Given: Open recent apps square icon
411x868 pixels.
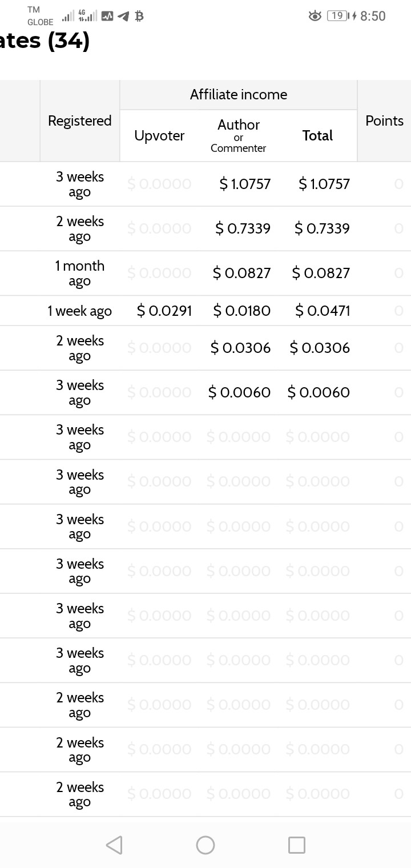Looking at the screenshot, I should (297, 845).
